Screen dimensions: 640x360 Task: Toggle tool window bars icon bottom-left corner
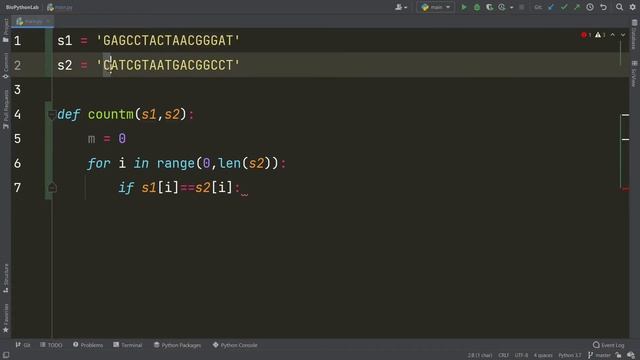point(6,355)
